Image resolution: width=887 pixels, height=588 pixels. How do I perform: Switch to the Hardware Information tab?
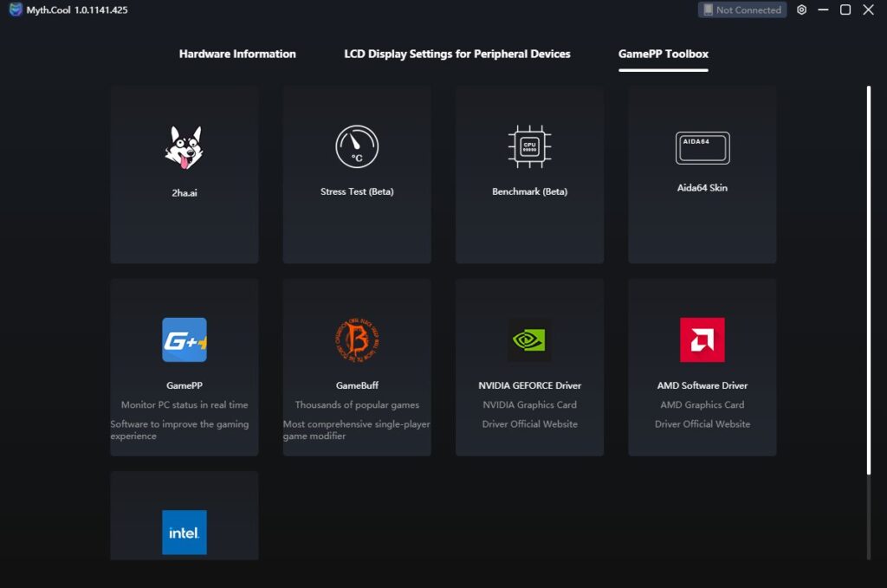pyautogui.click(x=237, y=54)
